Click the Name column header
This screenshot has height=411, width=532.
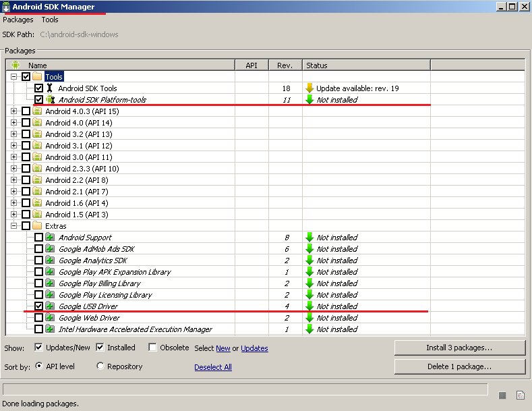pyautogui.click(x=121, y=65)
